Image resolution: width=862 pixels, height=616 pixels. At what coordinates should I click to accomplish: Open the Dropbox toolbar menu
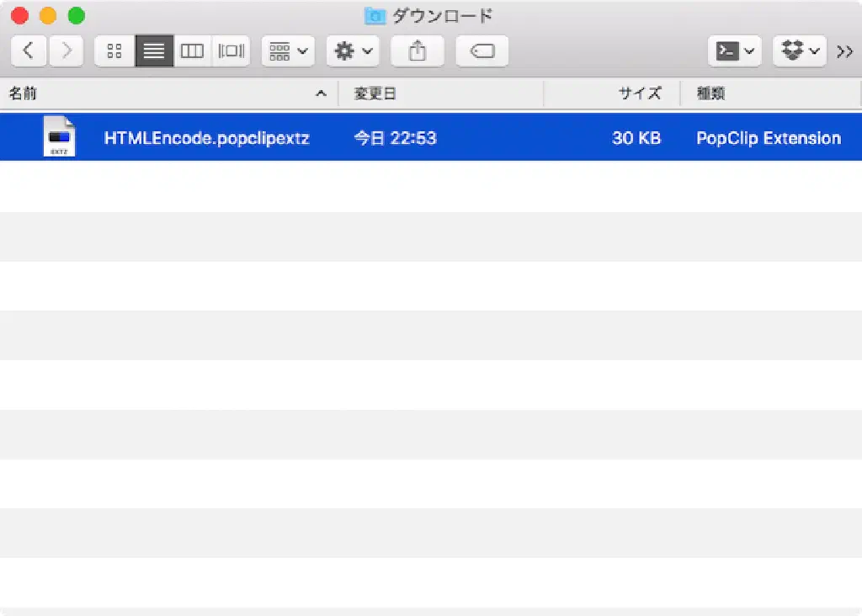[x=799, y=51]
